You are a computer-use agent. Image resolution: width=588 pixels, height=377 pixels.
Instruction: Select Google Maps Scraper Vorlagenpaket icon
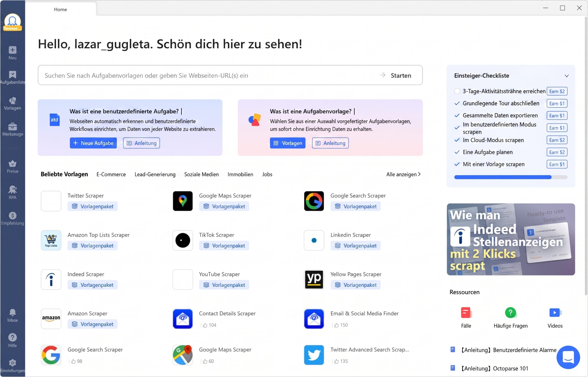[183, 201]
